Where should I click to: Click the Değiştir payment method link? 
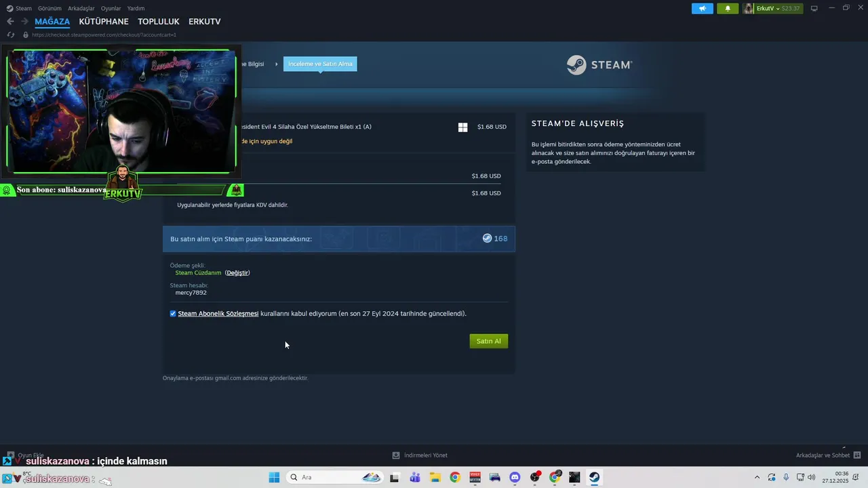[x=237, y=272]
